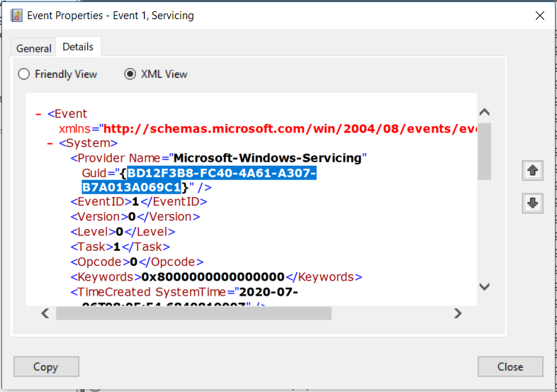The width and height of the screenshot is (557, 392).
Task: Collapse the Event XML node
Action: [x=39, y=114]
